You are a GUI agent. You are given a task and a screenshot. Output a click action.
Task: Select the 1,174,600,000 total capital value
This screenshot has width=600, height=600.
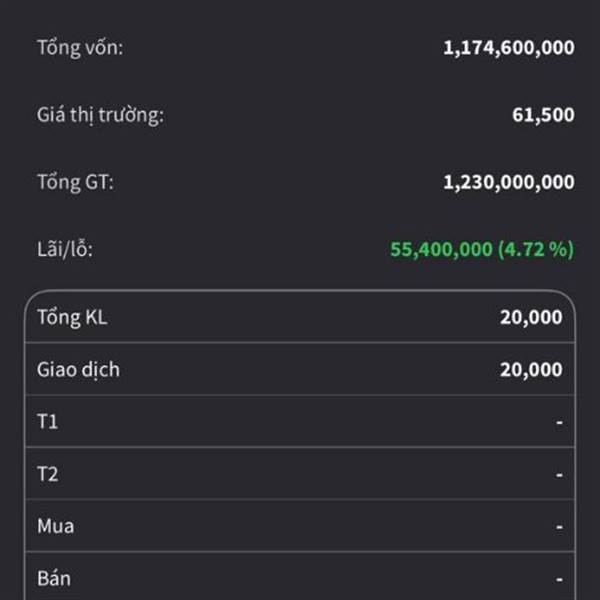click(509, 47)
